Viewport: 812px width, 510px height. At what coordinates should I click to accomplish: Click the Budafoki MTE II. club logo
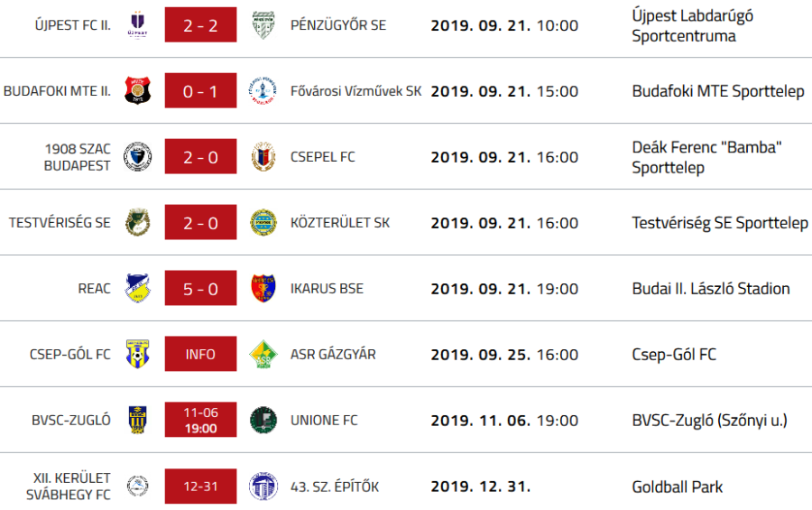pos(137,91)
